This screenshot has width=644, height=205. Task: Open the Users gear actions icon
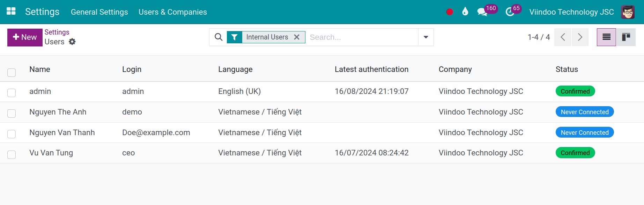(x=72, y=42)
